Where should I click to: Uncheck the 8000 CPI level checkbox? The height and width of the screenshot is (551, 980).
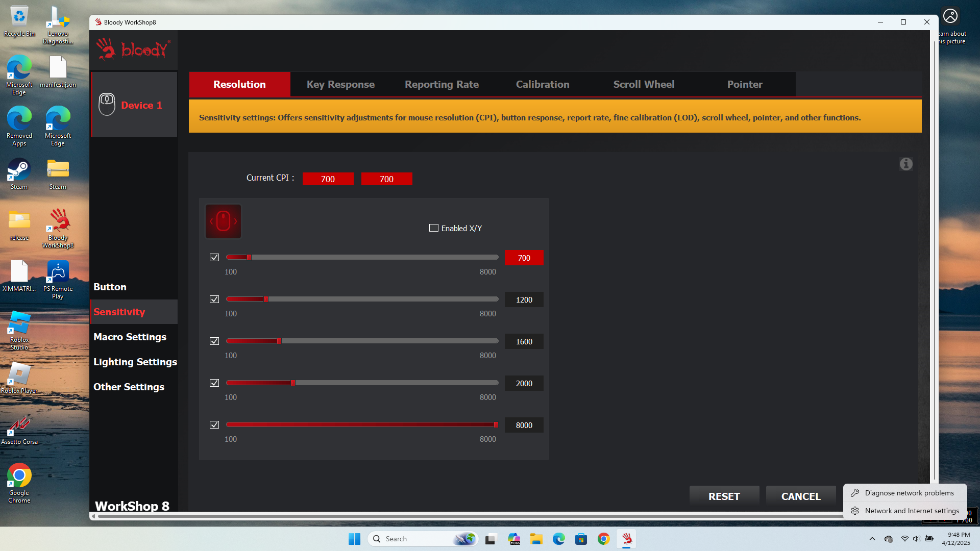coord(214,425)
